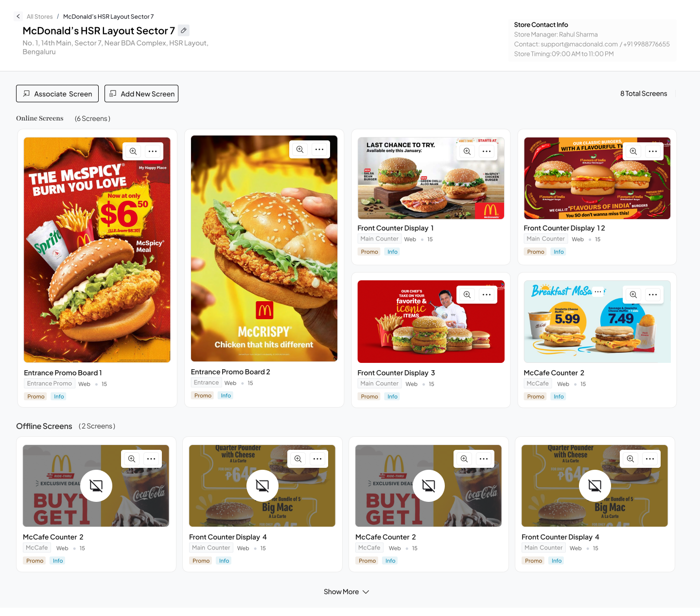Navigate to All Stores breadcrumb
Image resolution: width=700 pixels, height=616 pixels.
[x=39, y=17]
